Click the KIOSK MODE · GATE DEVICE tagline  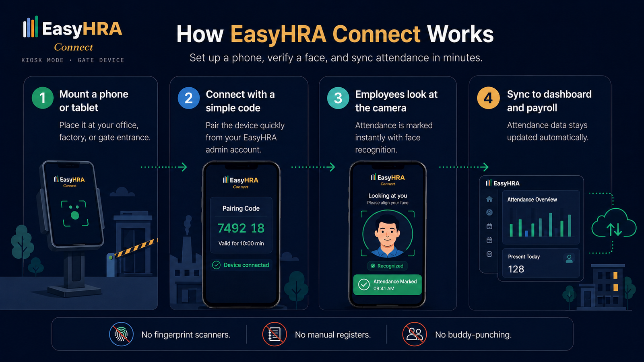73,60
